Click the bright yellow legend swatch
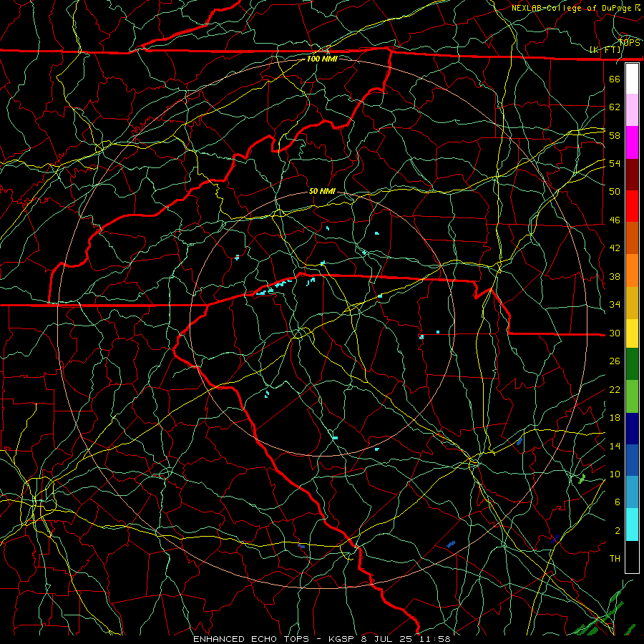The image size is (644, 644). [x=632, y=333]
